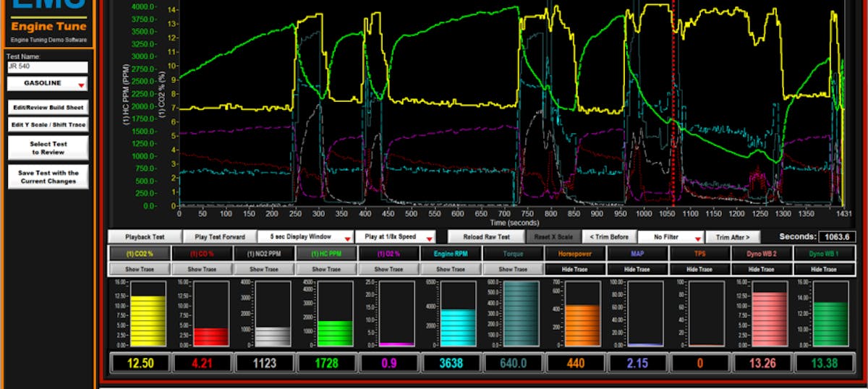Viewport: 868px width, 389px height.
Task: Click Select Test to Review
Action: (48, 148)
